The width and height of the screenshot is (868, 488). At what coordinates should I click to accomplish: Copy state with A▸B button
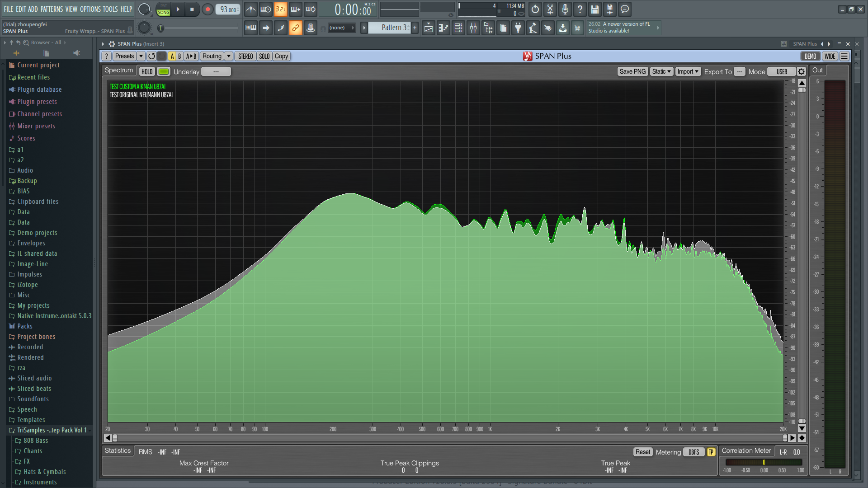click(191, 56)
